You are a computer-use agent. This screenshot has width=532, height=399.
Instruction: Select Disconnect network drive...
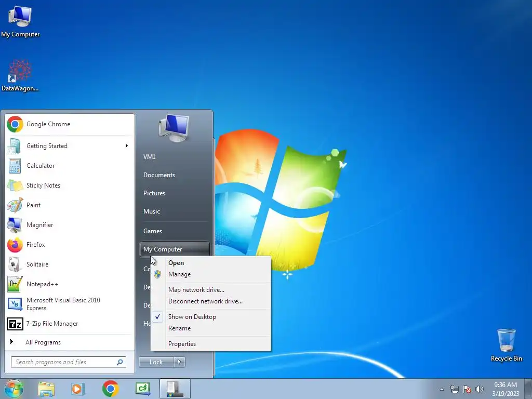point(211,301)
